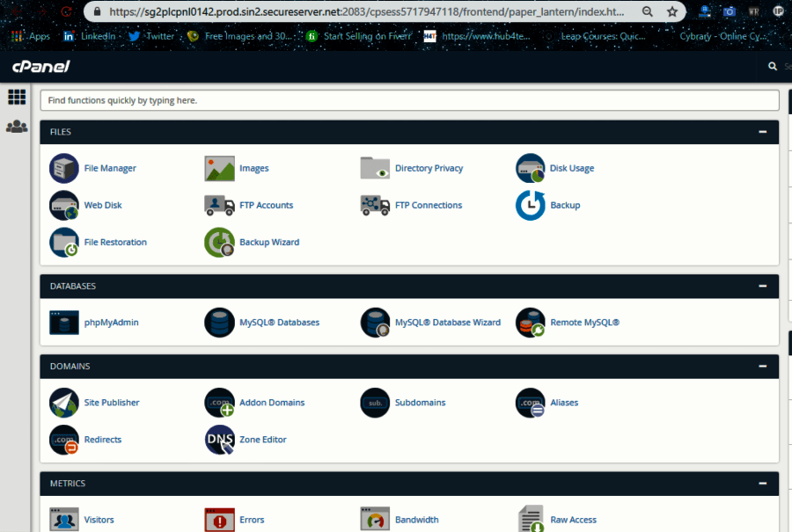Open the Directory Privacy text link
This screenshot has height=532, width=792.
(x=429, y=168)
